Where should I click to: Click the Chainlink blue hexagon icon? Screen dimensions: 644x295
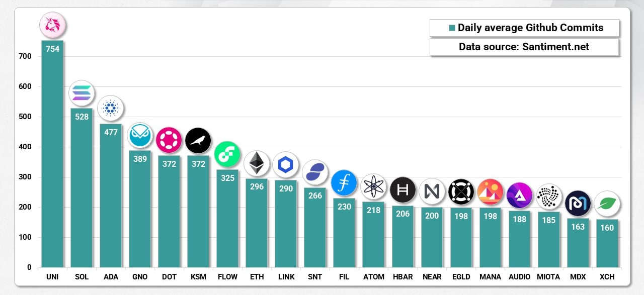286,165
